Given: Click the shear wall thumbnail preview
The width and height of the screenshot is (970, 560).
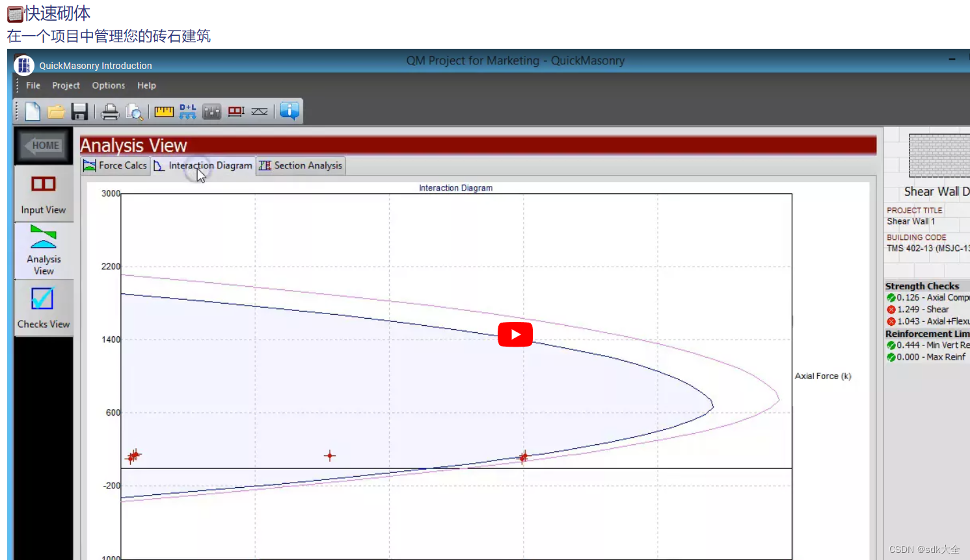Looking at the screenshot, I should 939,155.
